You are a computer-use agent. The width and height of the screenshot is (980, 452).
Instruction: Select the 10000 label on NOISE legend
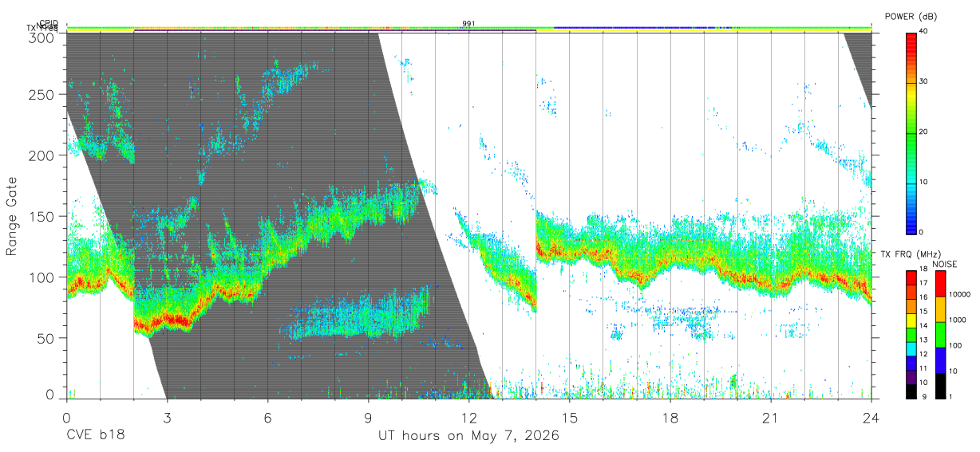[x=958, y=294]
